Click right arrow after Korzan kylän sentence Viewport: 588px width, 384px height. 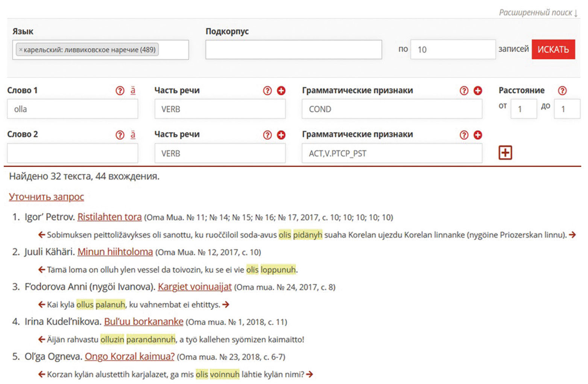tap(310, 375)
